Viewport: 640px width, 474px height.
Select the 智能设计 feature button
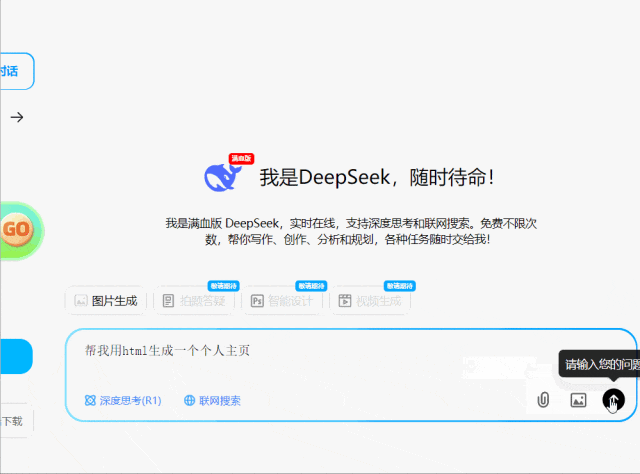(282, 301)
